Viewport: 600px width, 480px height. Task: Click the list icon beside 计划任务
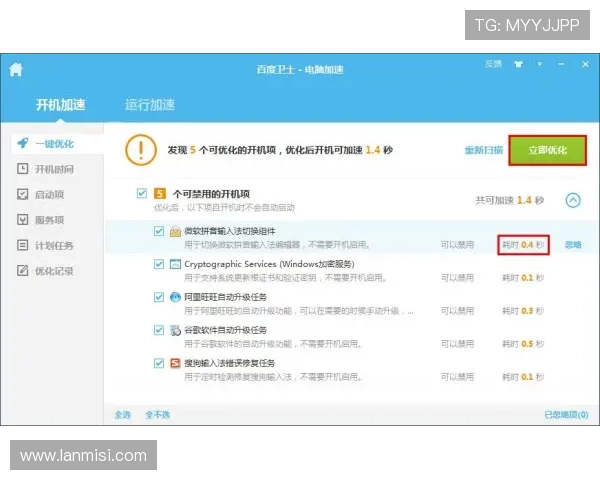(x=23, y=245)
